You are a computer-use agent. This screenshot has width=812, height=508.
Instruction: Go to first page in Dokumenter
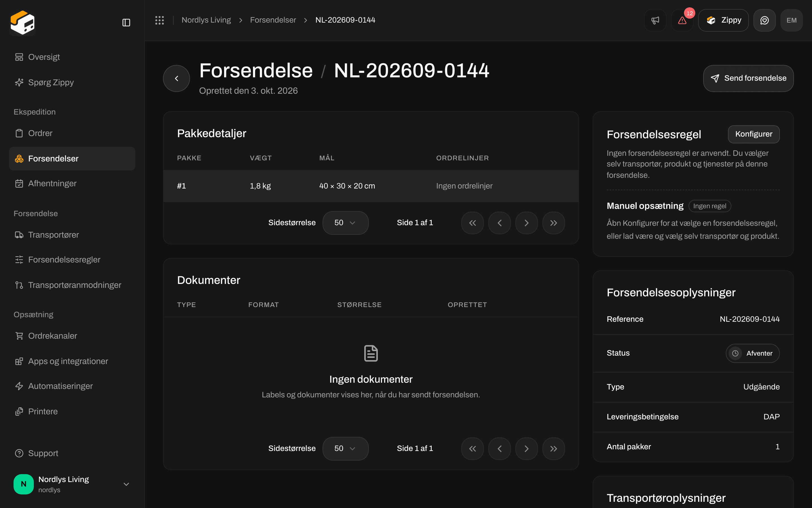coord(473,448)
